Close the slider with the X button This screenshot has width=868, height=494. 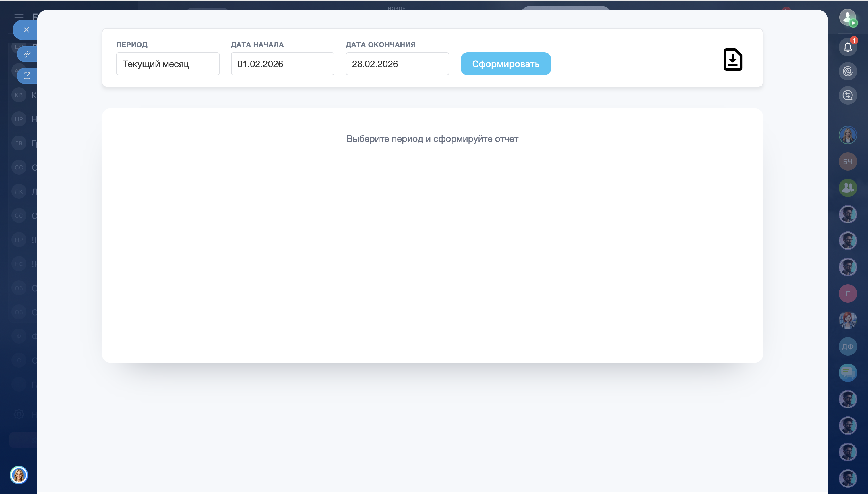click(26, 30)
